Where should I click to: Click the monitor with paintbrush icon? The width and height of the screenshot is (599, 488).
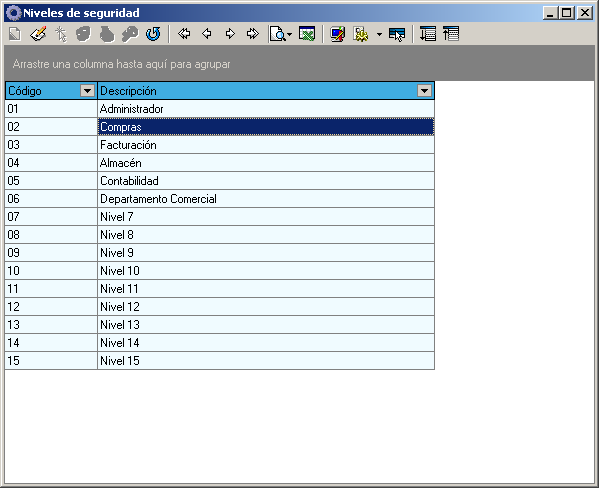click(338, 34)
